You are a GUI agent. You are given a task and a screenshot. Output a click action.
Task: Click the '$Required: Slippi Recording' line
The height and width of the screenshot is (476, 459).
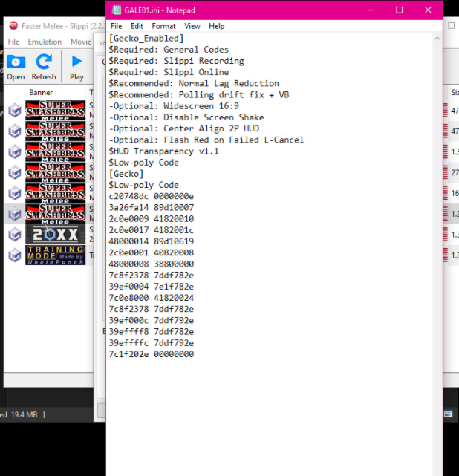coord(176,61)
